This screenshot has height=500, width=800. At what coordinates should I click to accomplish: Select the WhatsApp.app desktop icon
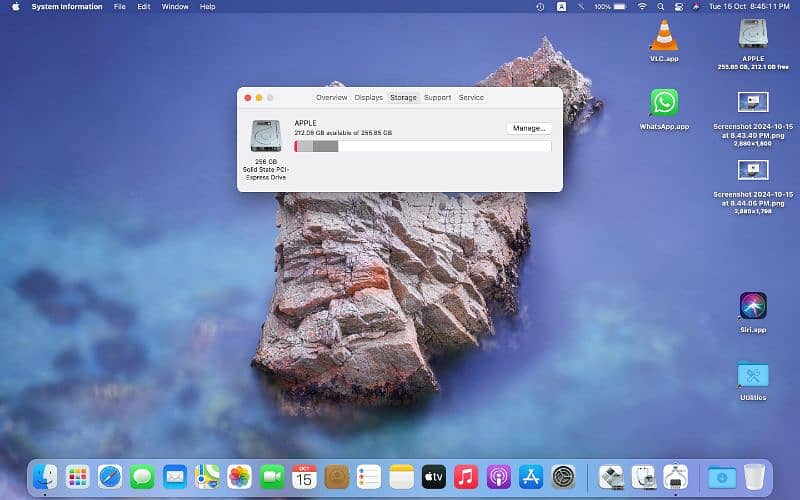664,102
